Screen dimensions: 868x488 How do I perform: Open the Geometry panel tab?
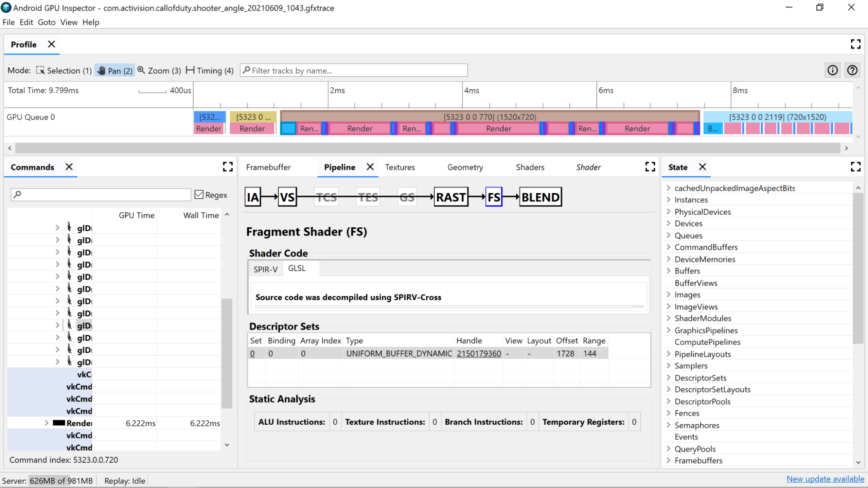pos(465,167)
